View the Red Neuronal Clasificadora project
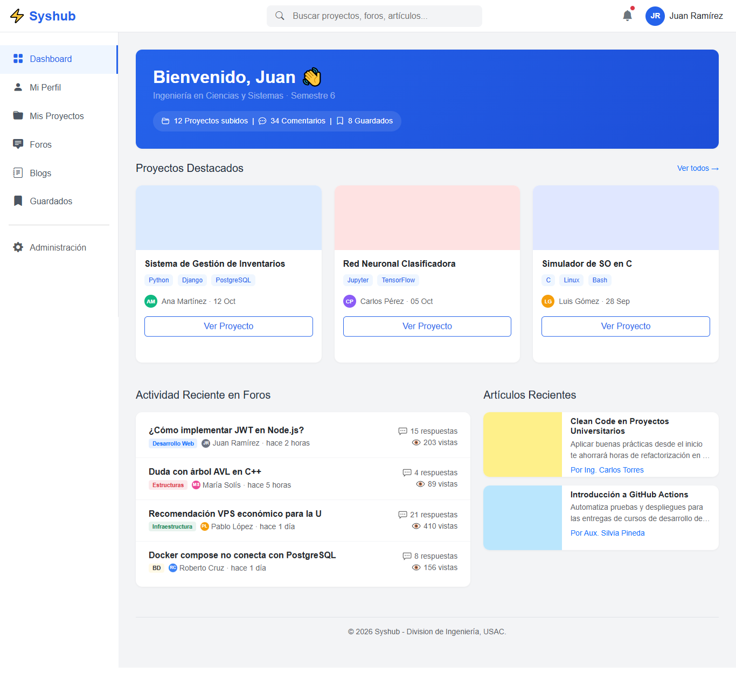 point(427,327)
